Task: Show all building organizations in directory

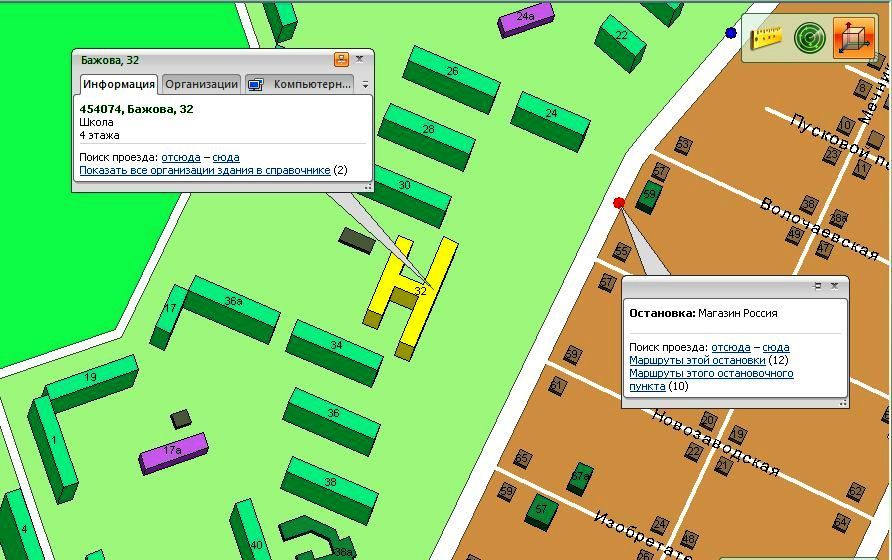Action: [x=204, y=170]
